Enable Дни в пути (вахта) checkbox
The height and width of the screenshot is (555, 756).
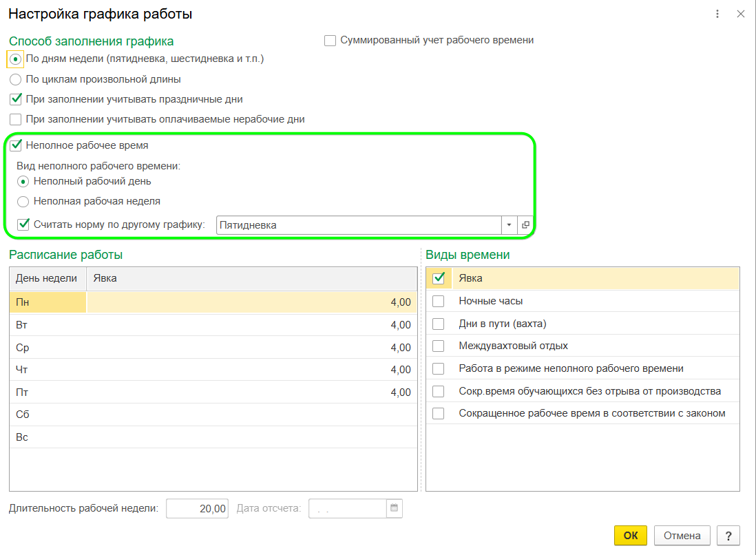coord(438,324)
